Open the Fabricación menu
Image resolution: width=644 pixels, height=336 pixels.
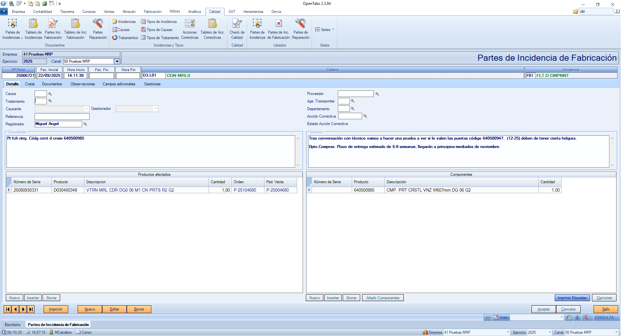(152, 12)
